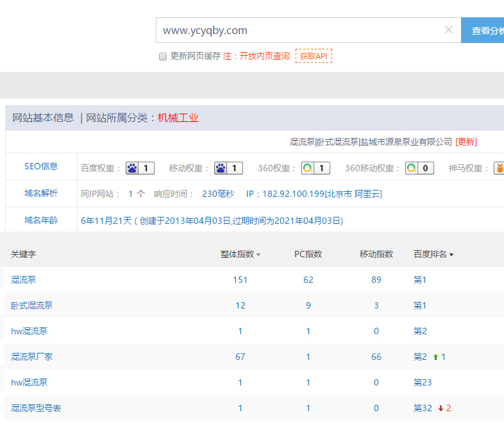Click green up arrow beside 混流泵厂家 rank
This screenshot has width=504, height=424.
[x=436, y=357]
